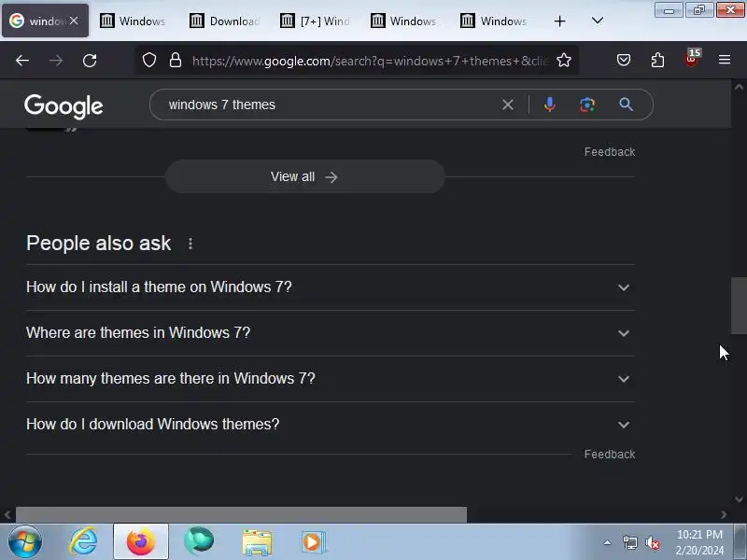
Task: Open the clock showing 10:21 PM
Action: pyautogui.click(x=699, y=542)
